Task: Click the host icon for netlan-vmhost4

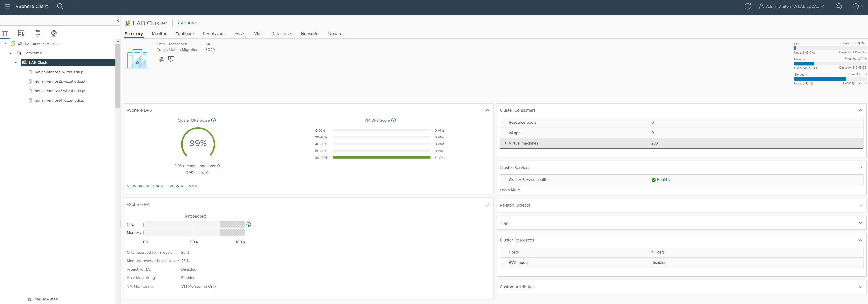Action: pyautogui.click(x=30, y=100)
